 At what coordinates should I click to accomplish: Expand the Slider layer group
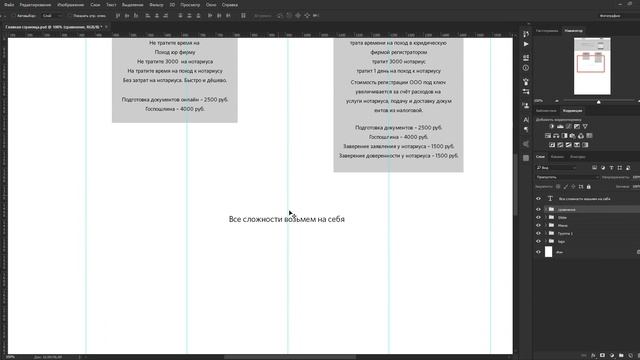tap(546, 217)
